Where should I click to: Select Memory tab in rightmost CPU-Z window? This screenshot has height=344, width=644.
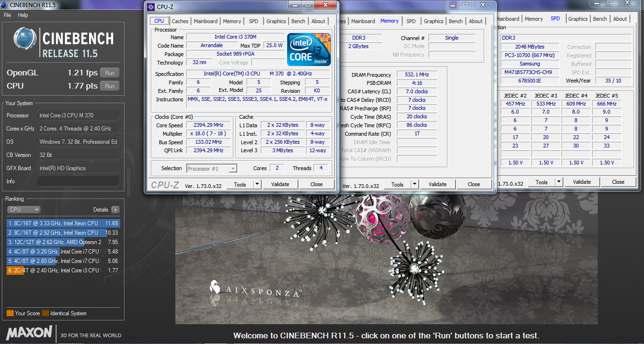[534, 19]
